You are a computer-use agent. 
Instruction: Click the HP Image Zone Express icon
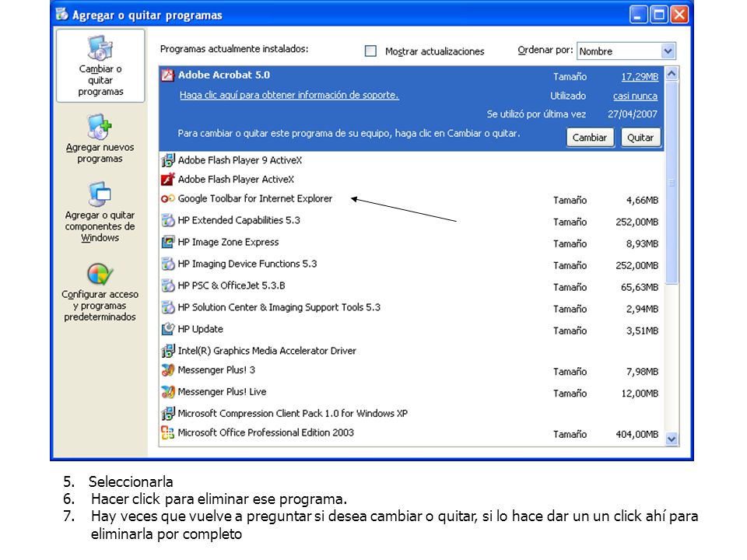click(x=168, y=242)
